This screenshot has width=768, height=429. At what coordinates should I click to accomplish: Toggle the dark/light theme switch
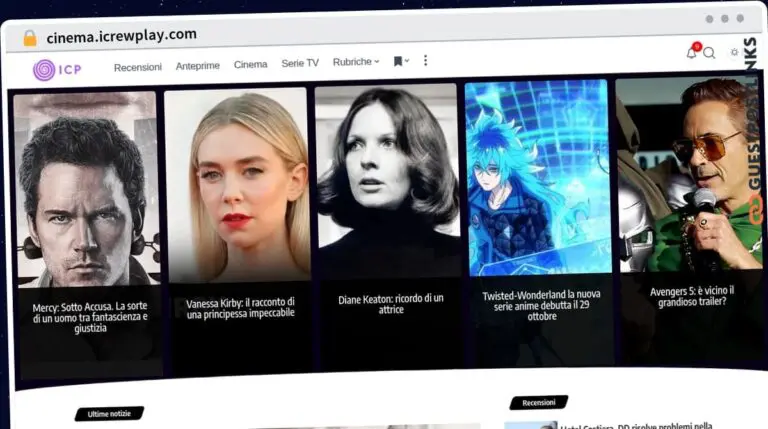pos(735,52)
